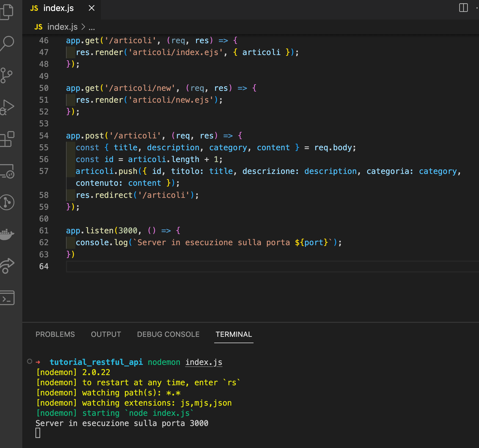Select the TERMINAL panel tab
Viewport: 479px width, 448px height.
pos(234,334)
